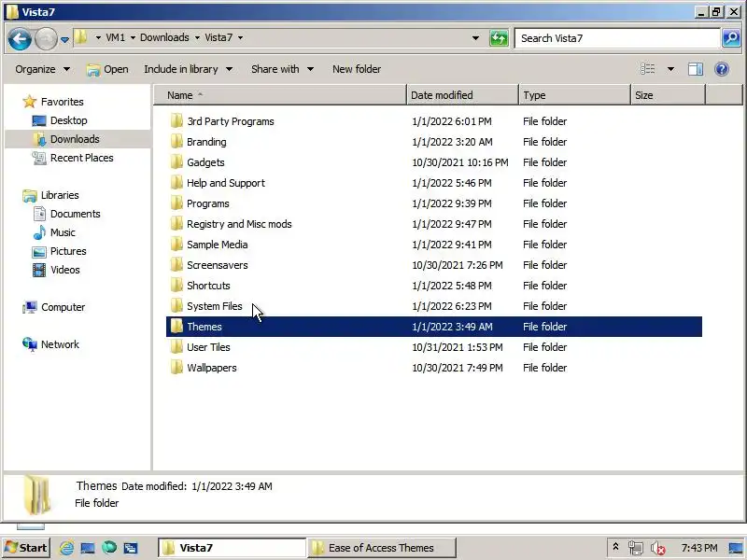The image size is (747, 560).
Task: Open the Start menu
Action: coord(26,548)
